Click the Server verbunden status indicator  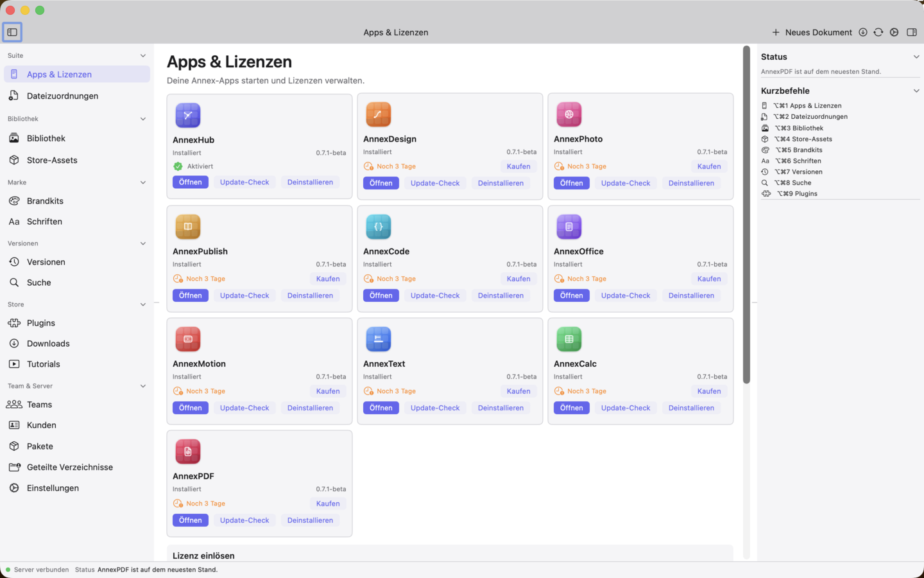click(37, 570)
